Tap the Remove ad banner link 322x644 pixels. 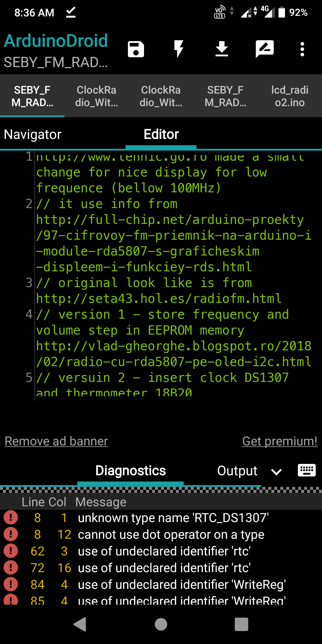56,441
